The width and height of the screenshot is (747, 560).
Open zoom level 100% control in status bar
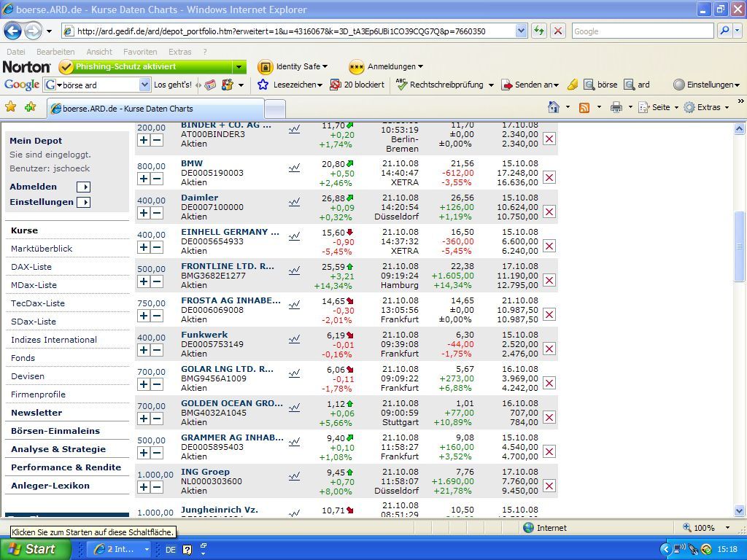point(707,528)
